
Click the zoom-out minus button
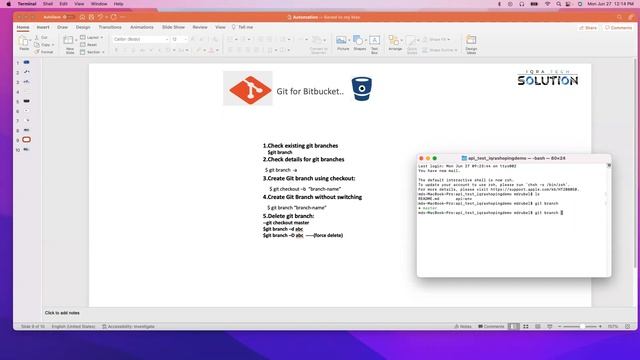point(560,327)
